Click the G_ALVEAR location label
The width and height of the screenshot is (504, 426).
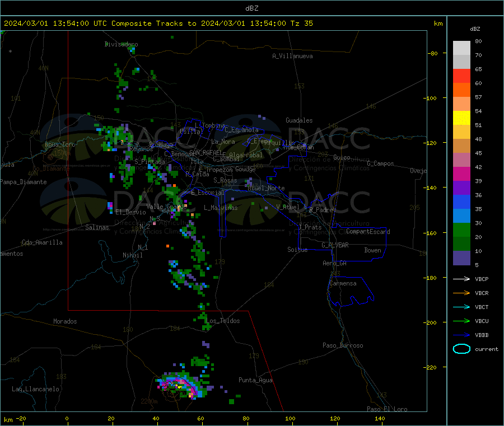point(335,245)
